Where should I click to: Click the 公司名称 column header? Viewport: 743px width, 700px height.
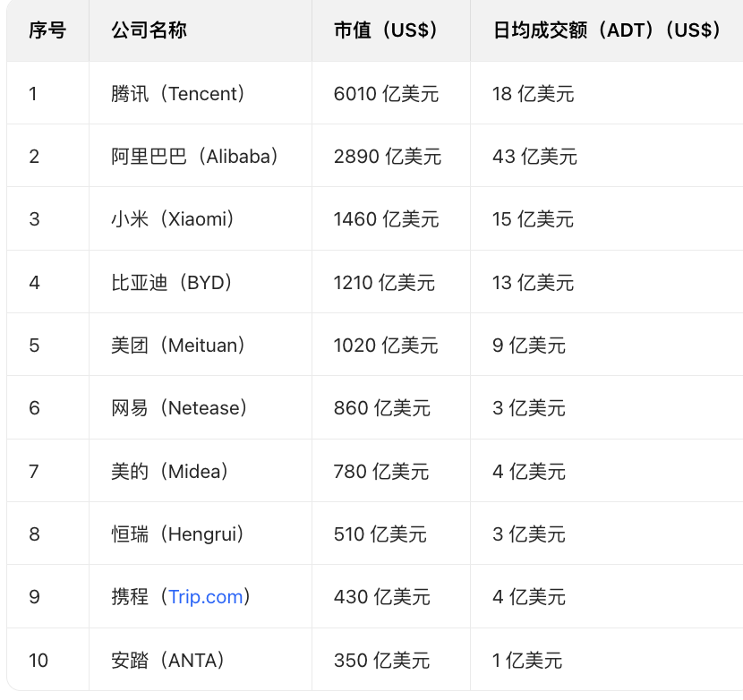coord(149,30)
